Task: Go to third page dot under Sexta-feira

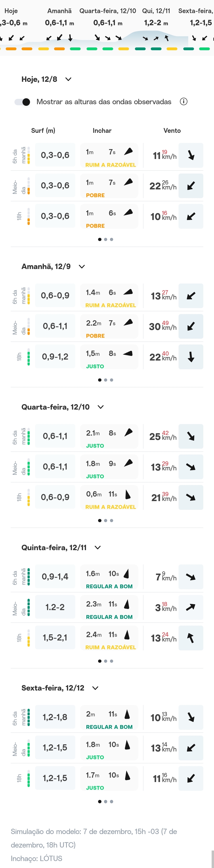Action: (112, 801)
